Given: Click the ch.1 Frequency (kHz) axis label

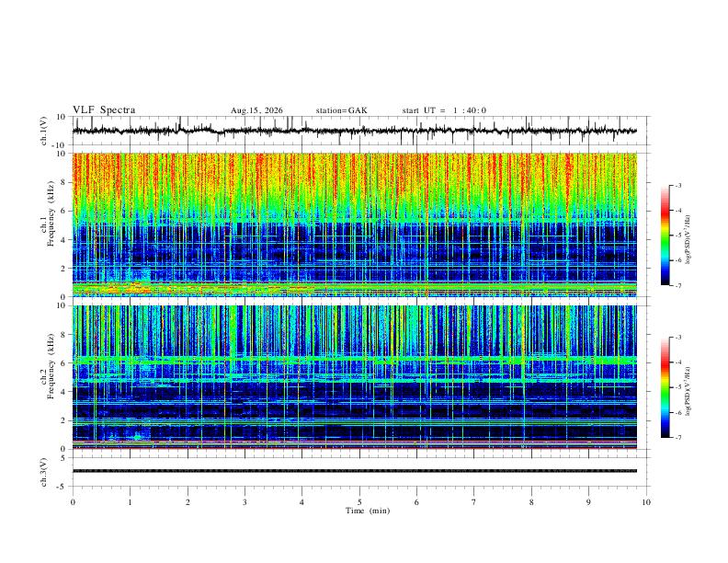Looking at the screenshot, I should point(47,224).
